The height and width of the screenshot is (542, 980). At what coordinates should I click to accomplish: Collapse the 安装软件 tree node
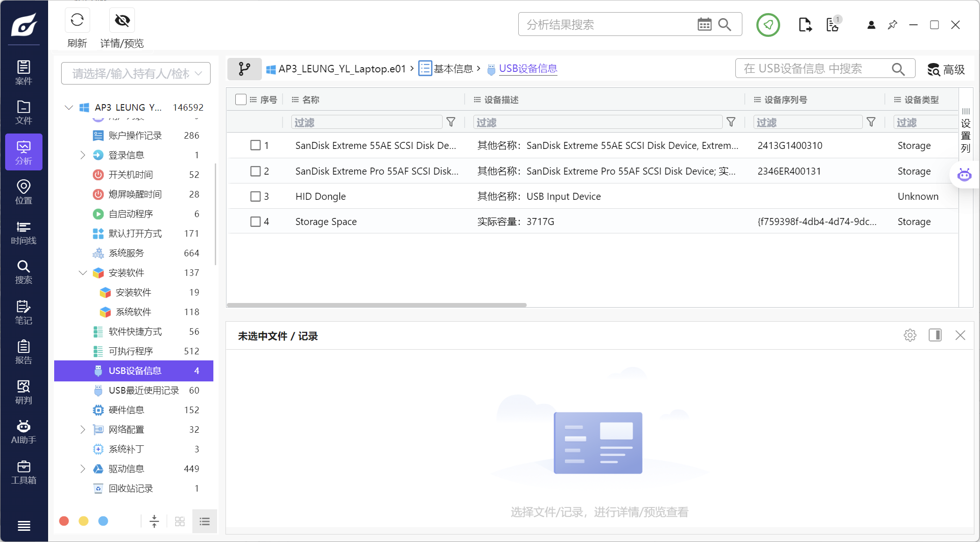tap(83, 273)
